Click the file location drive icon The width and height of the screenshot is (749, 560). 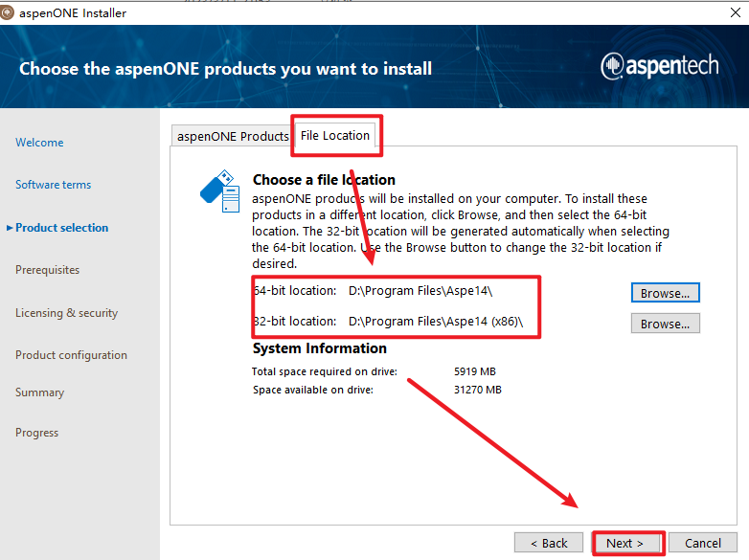[x=219, y=191]
